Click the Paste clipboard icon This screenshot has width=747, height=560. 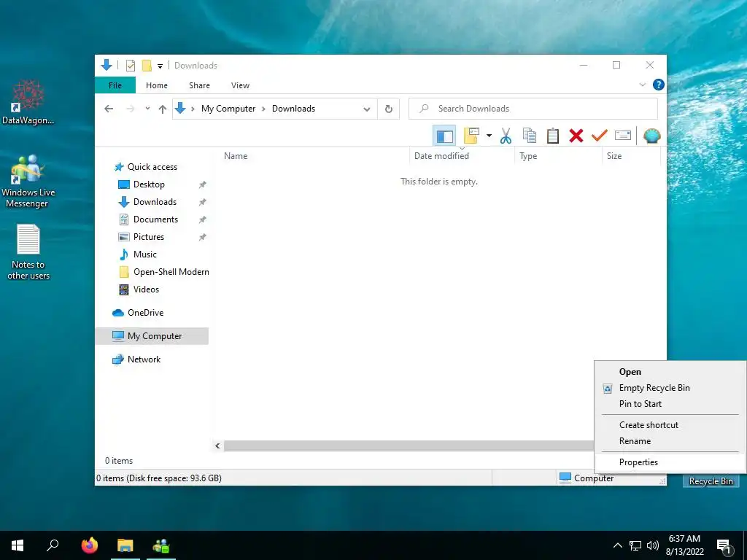click(x=553, y=136)
